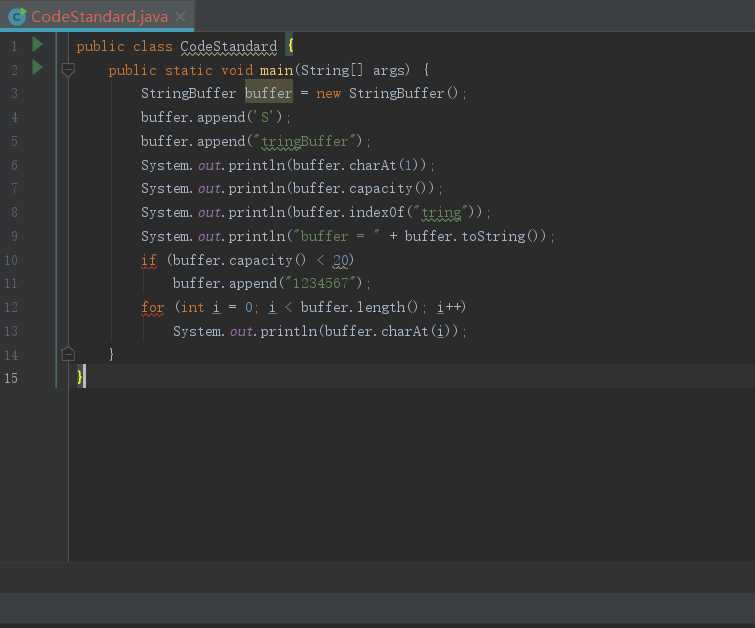Click the 'static' keyword on line 2
This screenshot has height=628, width=755.
(188, 70)
